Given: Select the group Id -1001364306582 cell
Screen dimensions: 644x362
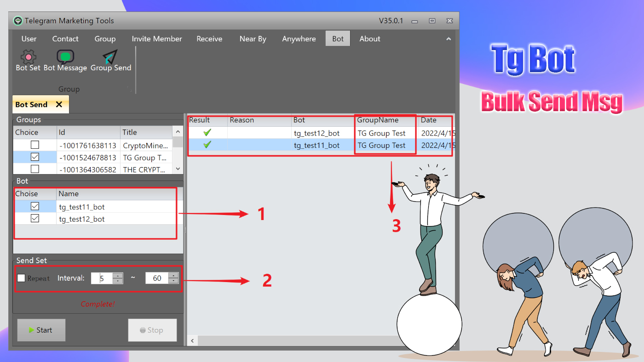Looking at the screenshot, I should coord(88,170).
